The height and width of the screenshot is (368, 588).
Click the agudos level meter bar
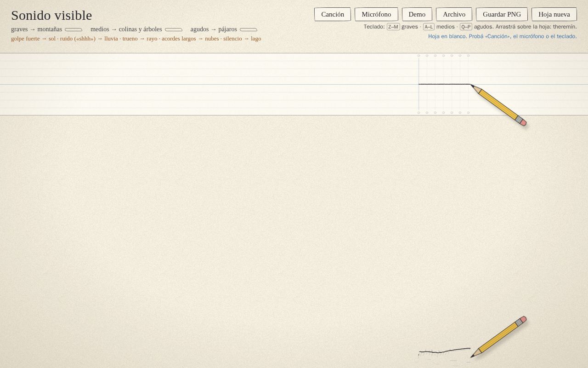[249, 29]
